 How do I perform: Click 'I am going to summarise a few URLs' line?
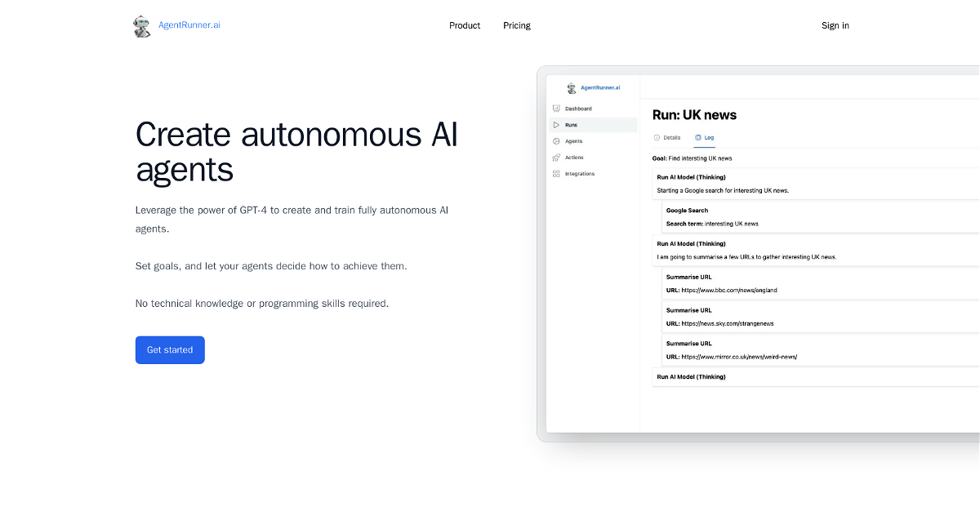click(x=746, y=257)
